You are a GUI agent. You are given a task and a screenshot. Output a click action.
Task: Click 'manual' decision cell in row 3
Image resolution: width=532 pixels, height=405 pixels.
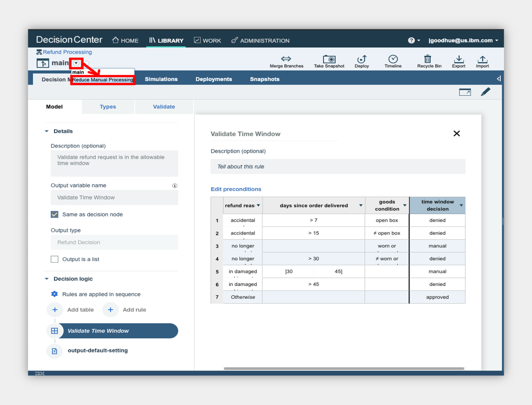[x=437, y=246]
